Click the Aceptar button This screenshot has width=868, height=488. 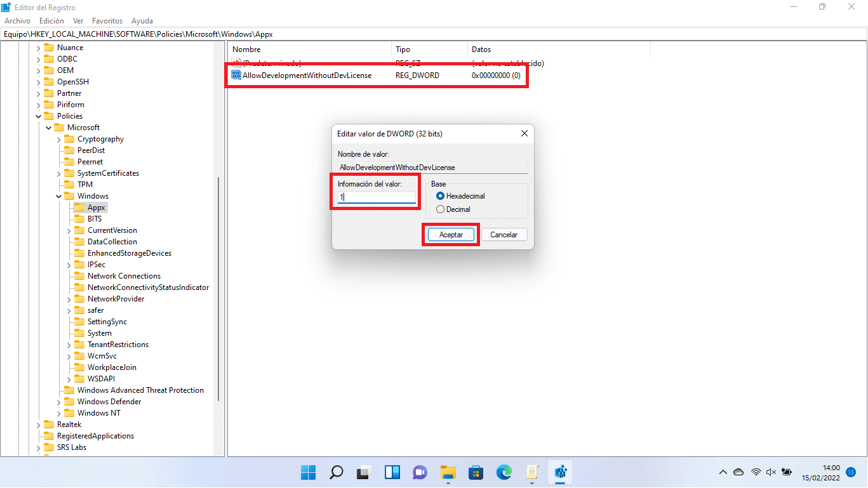(x=451, y=235)
